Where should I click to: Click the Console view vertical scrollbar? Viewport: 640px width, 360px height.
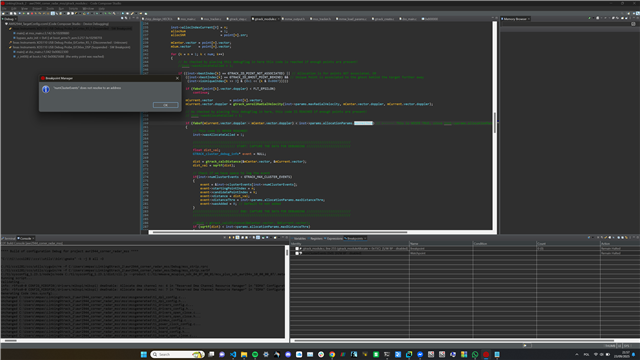pos(287,252)
